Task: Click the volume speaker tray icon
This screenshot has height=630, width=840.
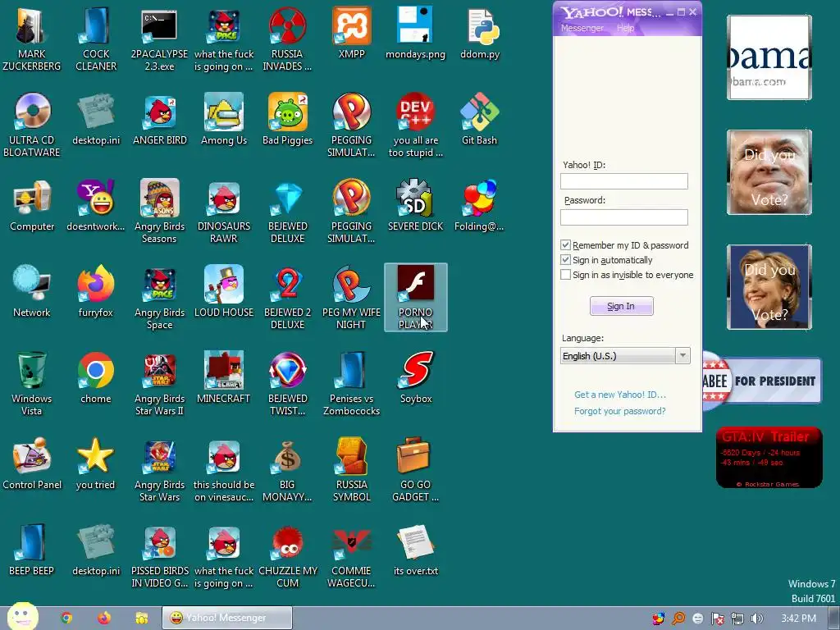Action: [x=756, y=619]
